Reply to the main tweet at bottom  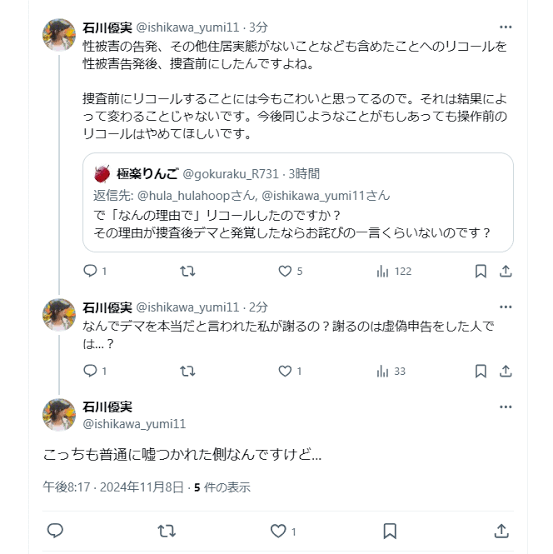point(55,531)
